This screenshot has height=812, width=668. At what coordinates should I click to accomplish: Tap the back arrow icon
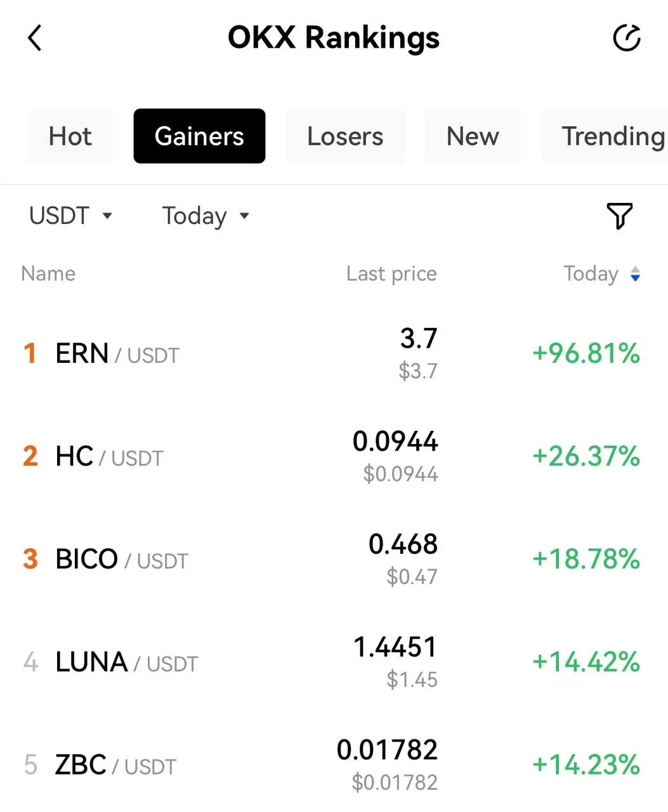[35, 38]
